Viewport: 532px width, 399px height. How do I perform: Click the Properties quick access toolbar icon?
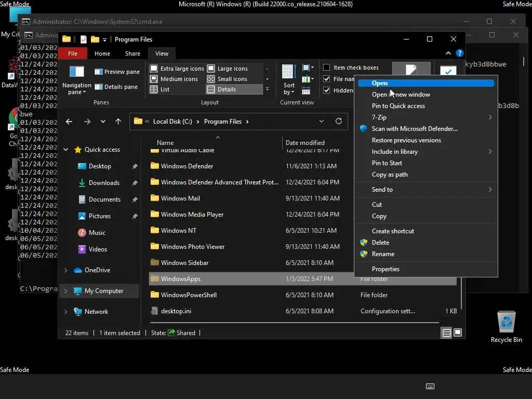coord(84,39)
